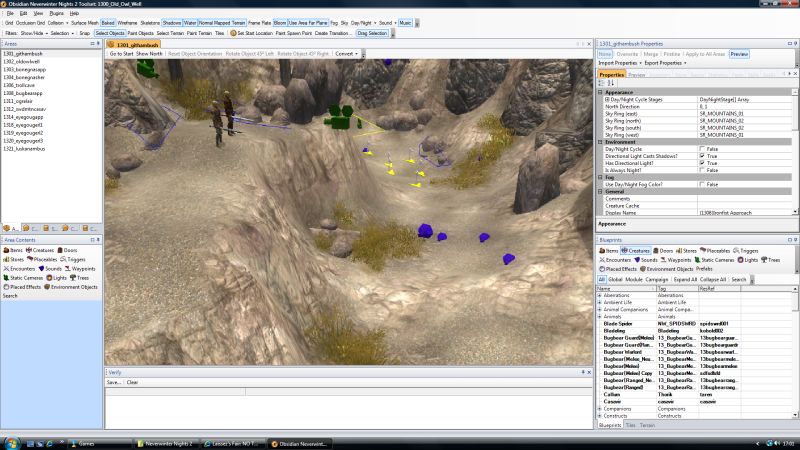This screenshot has width=800, height=450.
Task: Click Expand All in Blueprints
Action: 685,280
